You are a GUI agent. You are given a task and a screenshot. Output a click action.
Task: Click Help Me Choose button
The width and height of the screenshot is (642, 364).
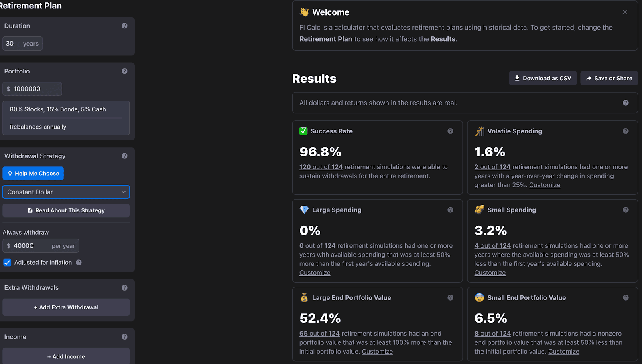point(33,174)
